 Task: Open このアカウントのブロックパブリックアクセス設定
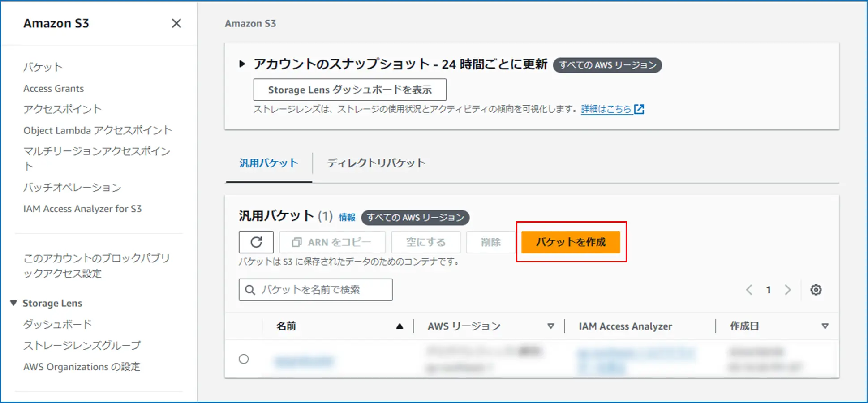(x=97, y=266)
